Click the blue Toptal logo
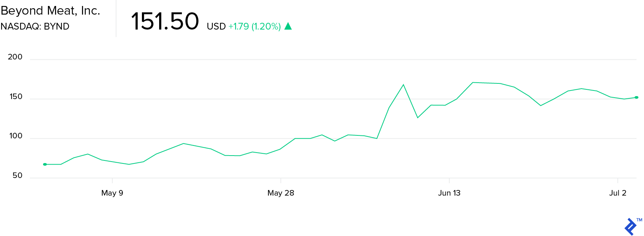Image resolution: width=644 pixels, height=236 pixels. pos(630,227)
